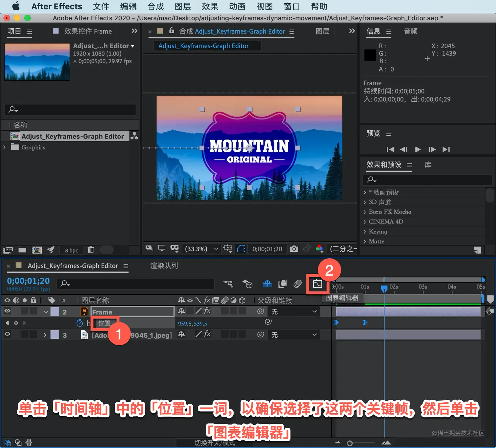496x448 pixels.
Task: Expand layer 3 properties in the timeline
Action: coord(45,335)
